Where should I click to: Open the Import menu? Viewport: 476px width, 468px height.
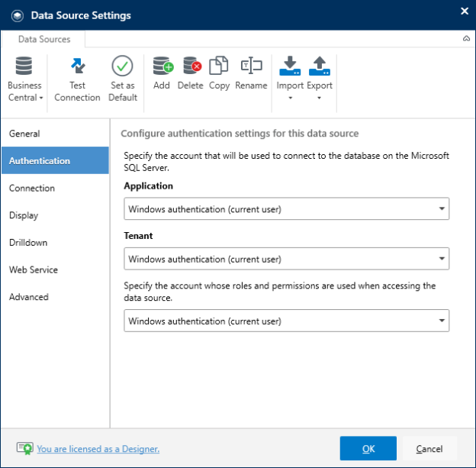click(x=290, y=79)
